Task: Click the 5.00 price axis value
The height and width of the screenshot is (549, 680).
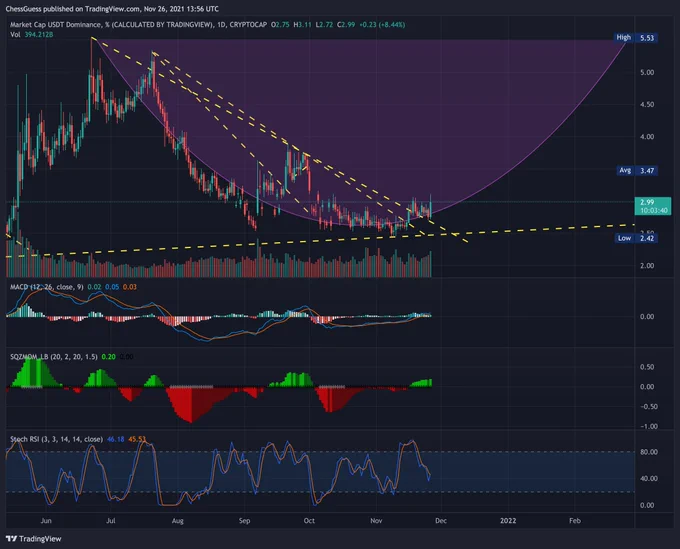Action: click(x=647, y=72)
